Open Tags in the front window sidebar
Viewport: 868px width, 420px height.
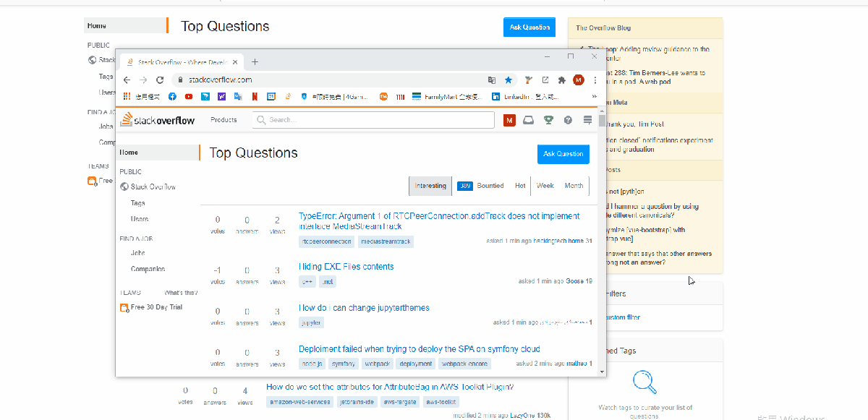click(138, 203)
